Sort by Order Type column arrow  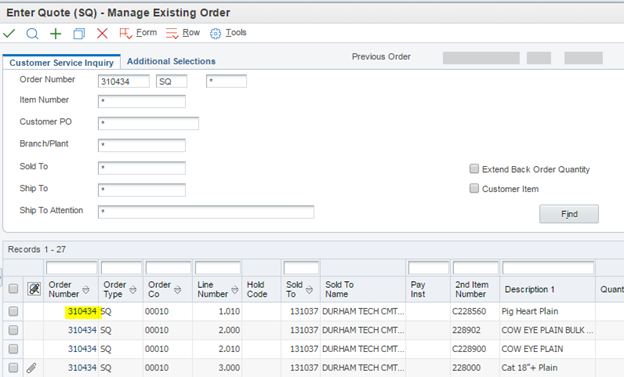point(133,289)
